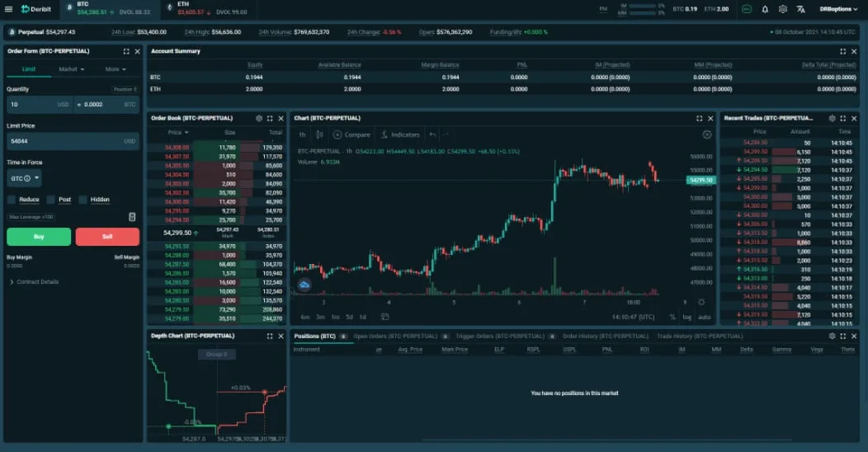The height and width of the screenshot is (452, 868).
Task: Click order book mid price 54,299.50
Action: point(177,233)
